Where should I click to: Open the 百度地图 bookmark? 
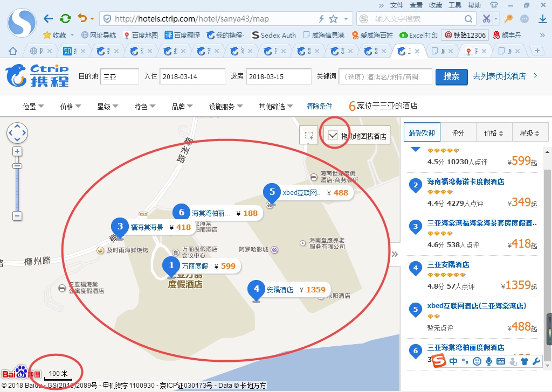141,35
